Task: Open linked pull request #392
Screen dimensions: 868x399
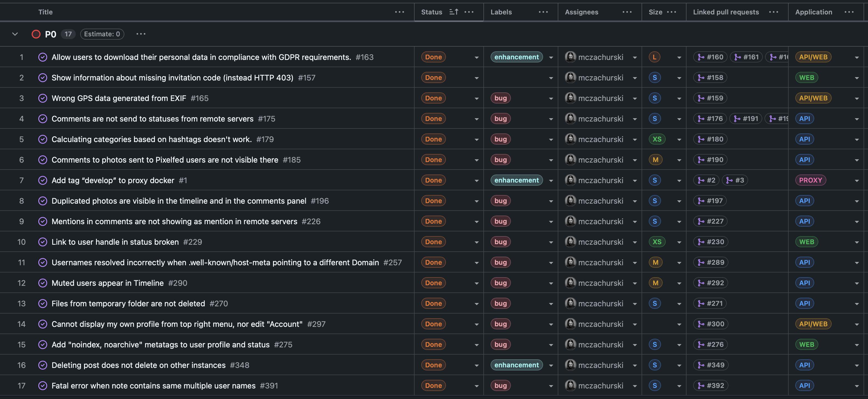Action: tap(711, 385)
